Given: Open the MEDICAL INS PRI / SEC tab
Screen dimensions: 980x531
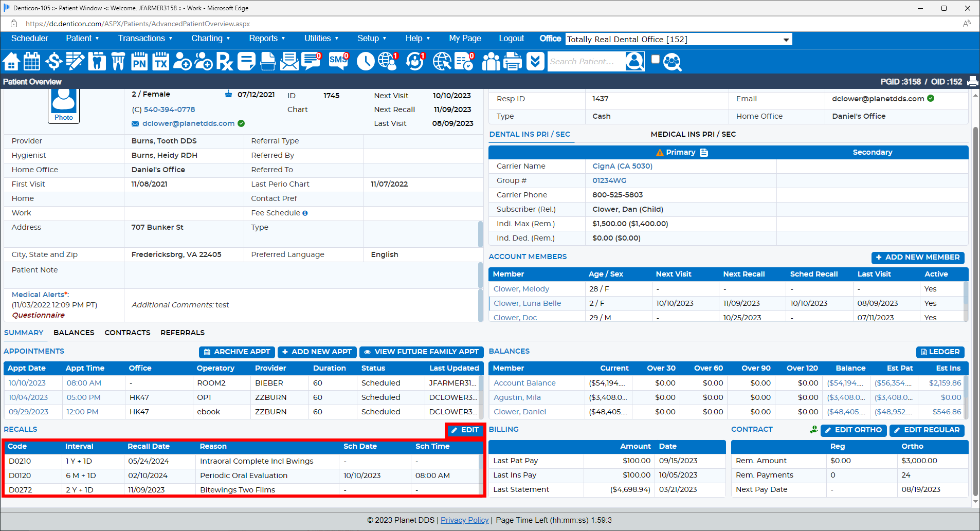Looking at the screenshot, I should [x=693, y=134].
